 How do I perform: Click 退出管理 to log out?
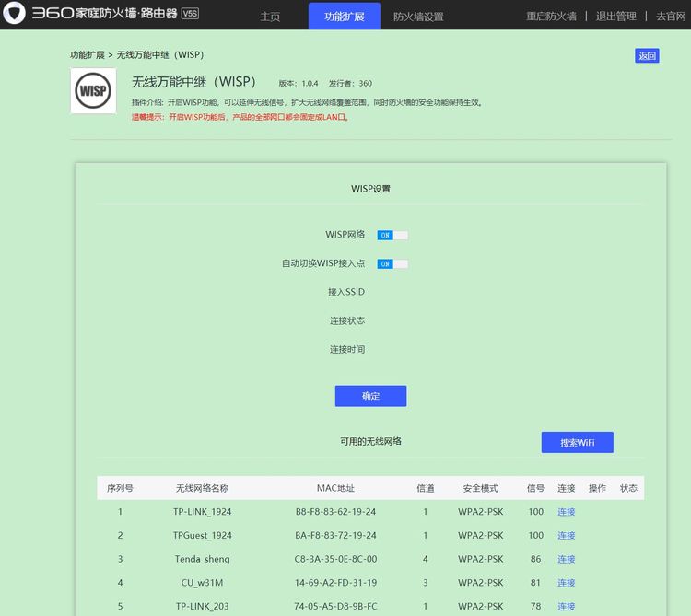tap(616, 17)
